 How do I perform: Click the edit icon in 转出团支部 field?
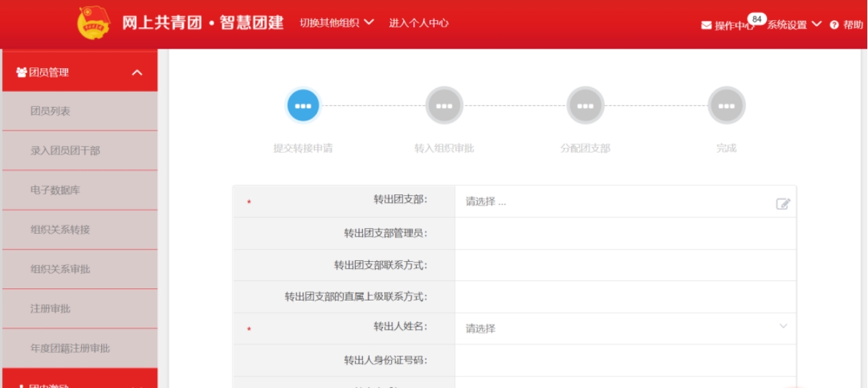[783, 204]
